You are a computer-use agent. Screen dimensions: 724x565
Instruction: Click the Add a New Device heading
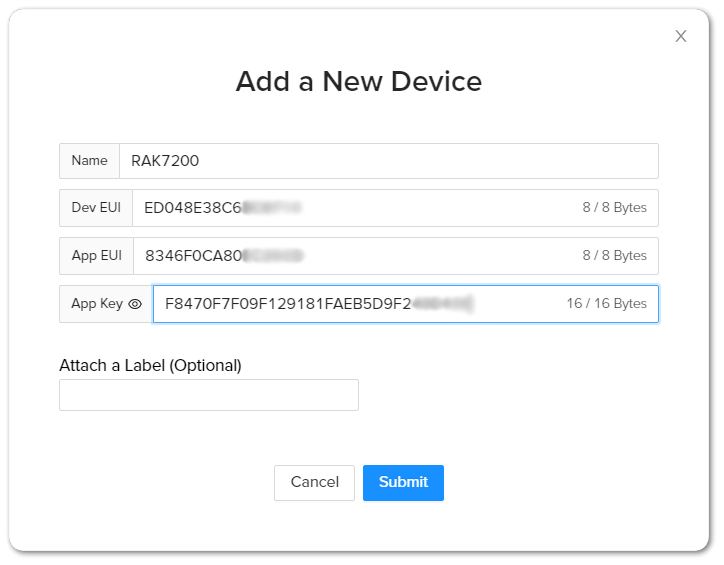pos(358,81)
